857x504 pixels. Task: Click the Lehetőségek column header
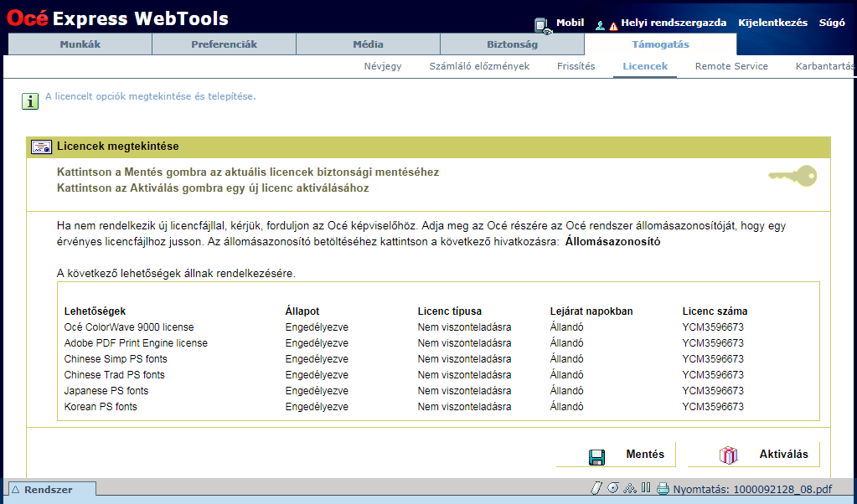click(95, 311)
